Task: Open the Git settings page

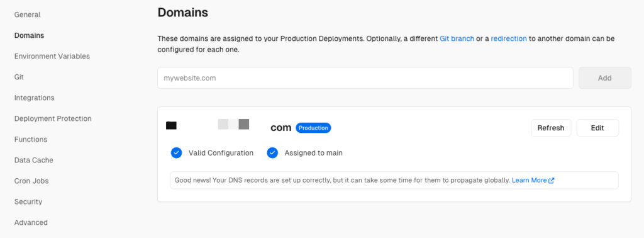Action: 19,77
